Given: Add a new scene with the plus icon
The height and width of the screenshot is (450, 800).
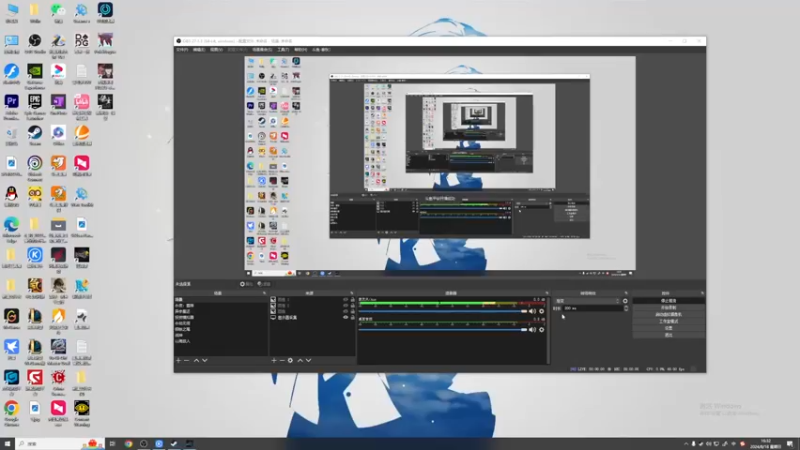Looking at the screenshot, I should [x=178, y=360].
